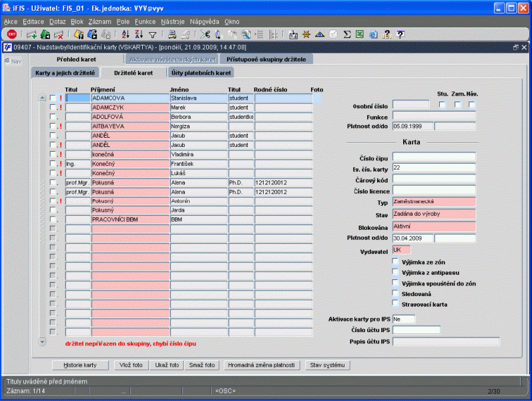532x401 pixels.
Task: Click the sort ascending A-Z icon
Action: tap(125, 34)
